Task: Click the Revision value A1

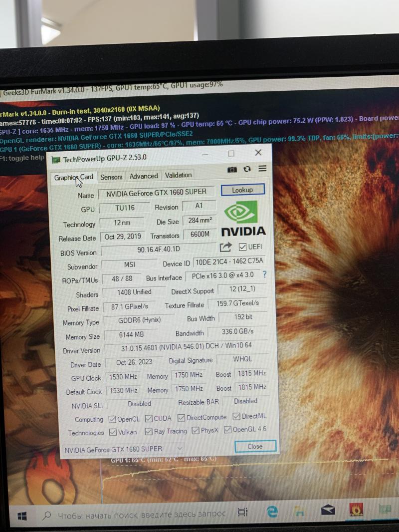Action: pyautogui.click(x=199, y=206)
